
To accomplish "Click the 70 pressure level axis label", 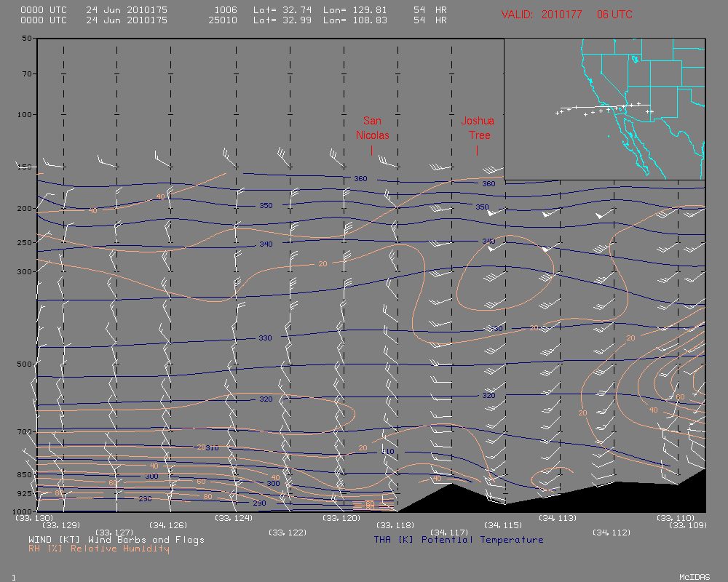I will tap(27, 73).
